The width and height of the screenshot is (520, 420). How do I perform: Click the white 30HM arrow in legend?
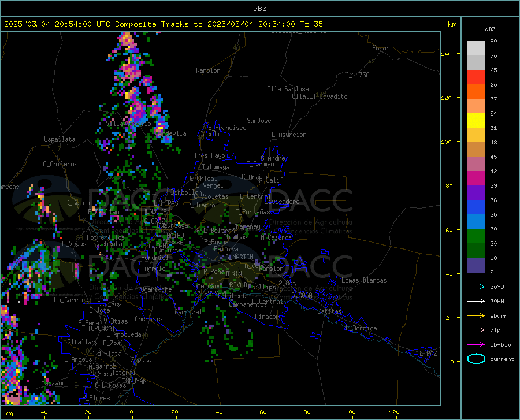(x=476, y=302)
